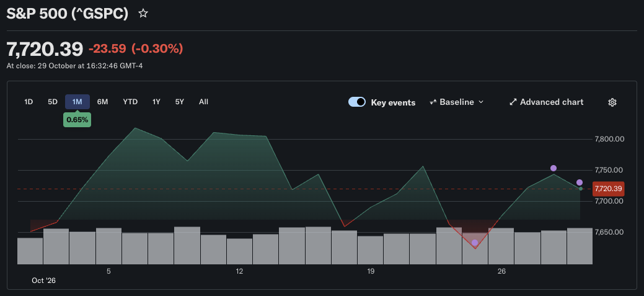The width and height of the screenshot is (644, 296).
Task: Open the Advanced chart link
Action: pos(546,102)
